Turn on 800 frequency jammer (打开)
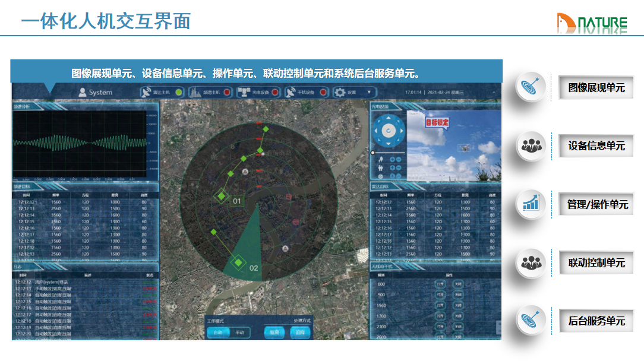 pyautogui.click(x=440, y=284)
